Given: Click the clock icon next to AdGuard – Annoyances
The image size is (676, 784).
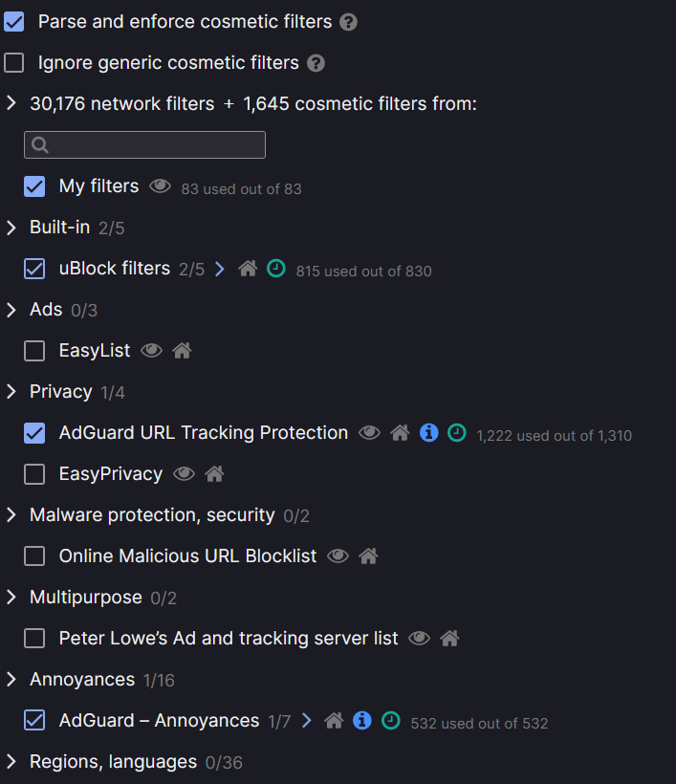Looking at the screenshot, I should tap(390, 721).
